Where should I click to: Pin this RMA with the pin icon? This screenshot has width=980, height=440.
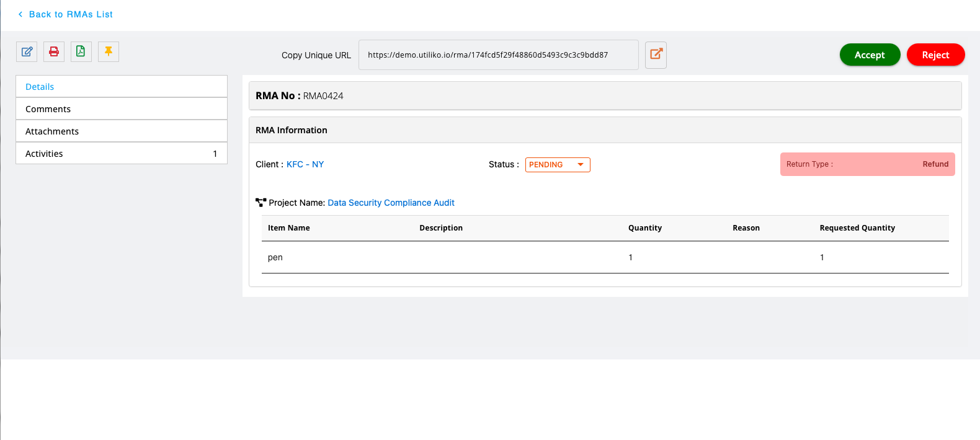[x=109, y=52]
